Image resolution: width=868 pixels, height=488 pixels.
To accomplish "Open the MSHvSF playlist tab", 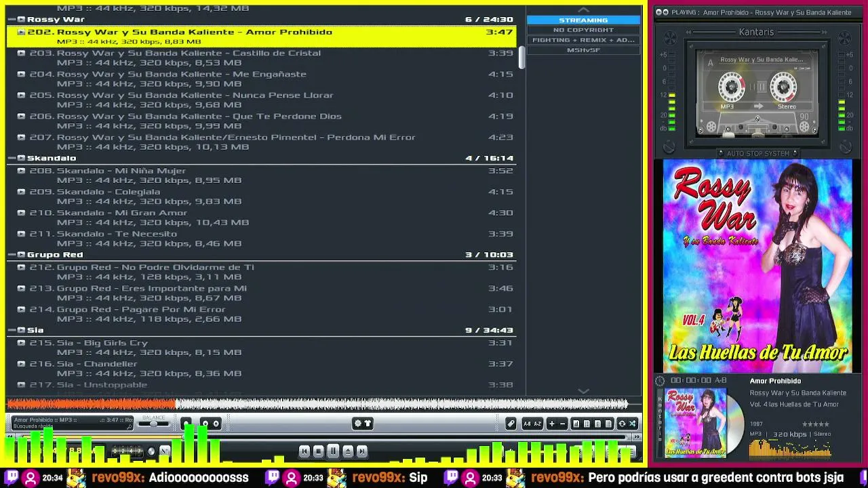I will (583, 50).
